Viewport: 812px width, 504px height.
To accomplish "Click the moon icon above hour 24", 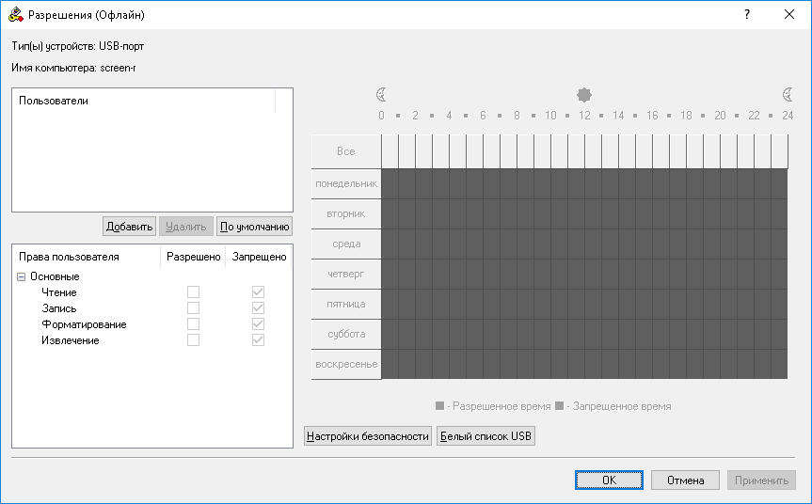I will pos(788,95).
